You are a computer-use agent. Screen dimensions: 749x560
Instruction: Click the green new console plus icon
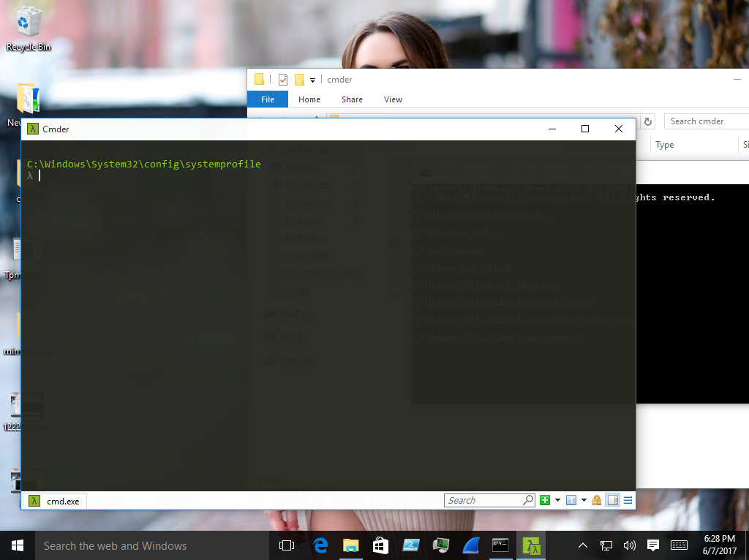coord(544,500)
